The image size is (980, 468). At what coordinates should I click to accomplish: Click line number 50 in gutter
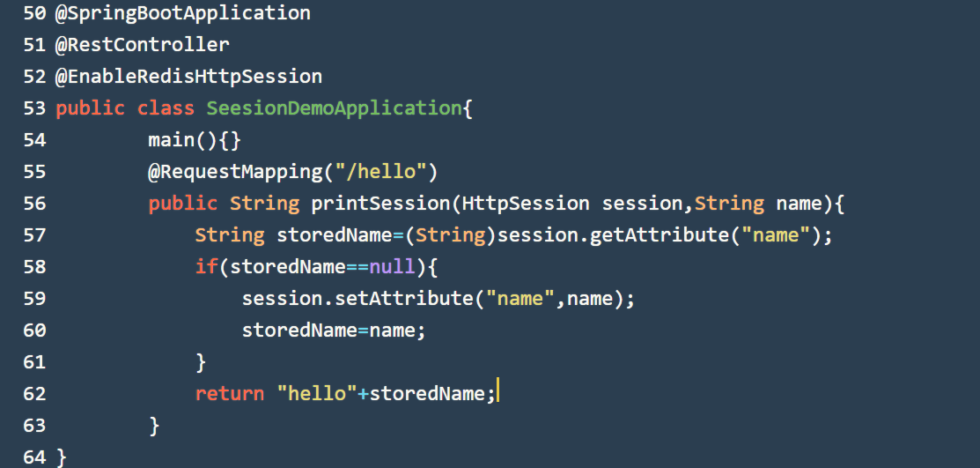(x=34, y=13)
